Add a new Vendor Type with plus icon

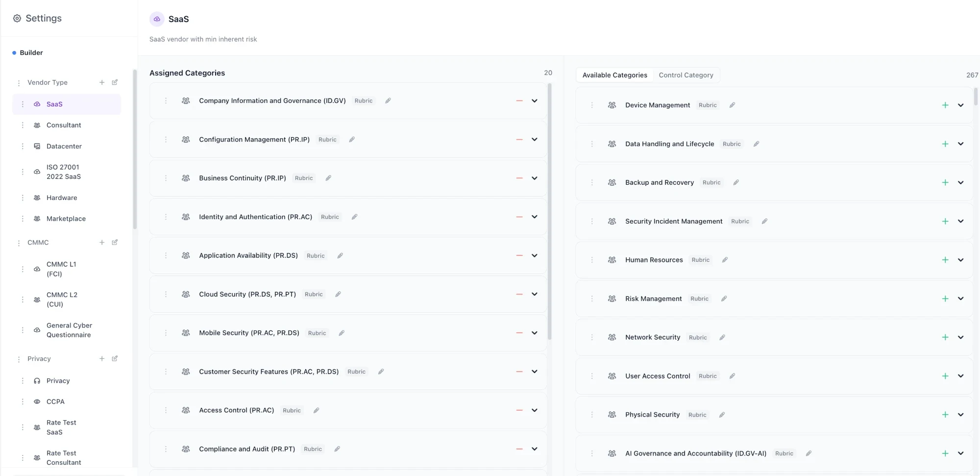(x=102, y=82)
